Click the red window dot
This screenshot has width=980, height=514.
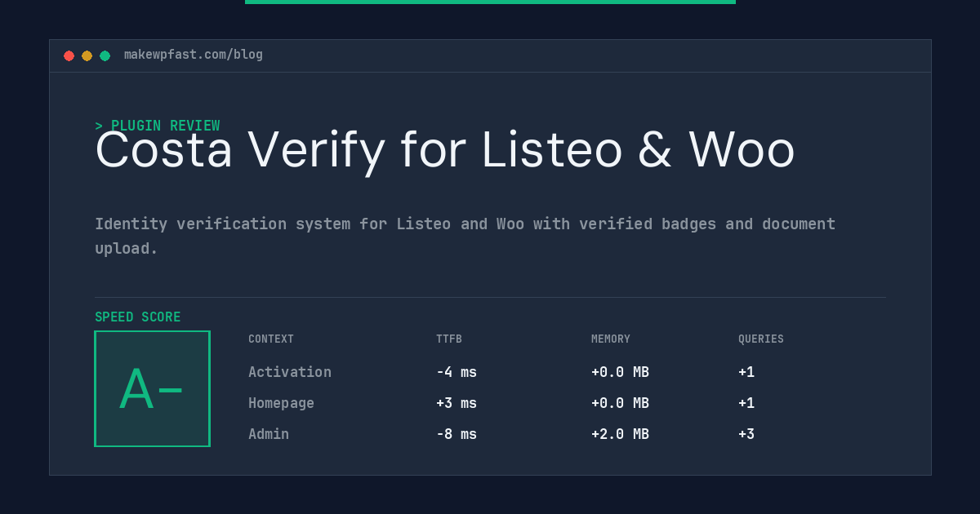[69, 55]
